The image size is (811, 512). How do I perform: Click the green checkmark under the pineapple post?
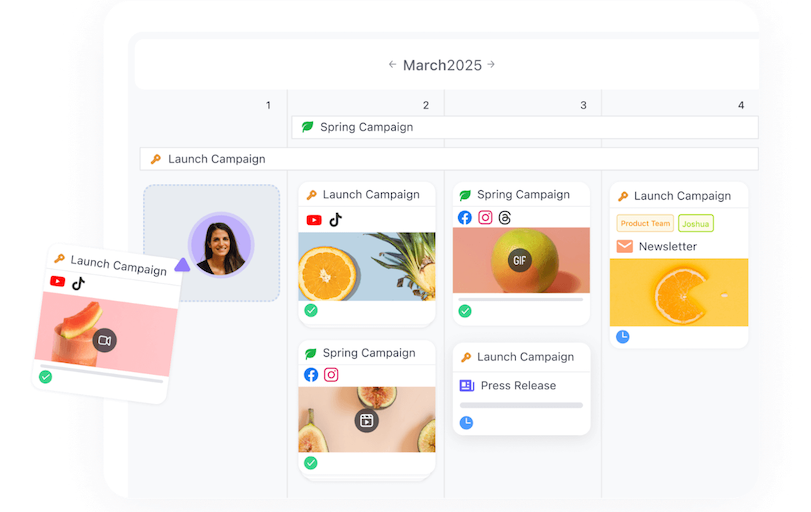[311, 311]
